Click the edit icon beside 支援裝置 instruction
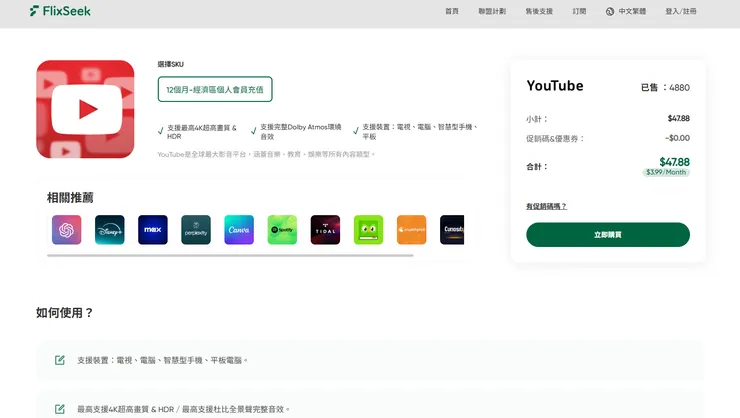The height and width of the screenshot is (418, 740). coord(59,360)
